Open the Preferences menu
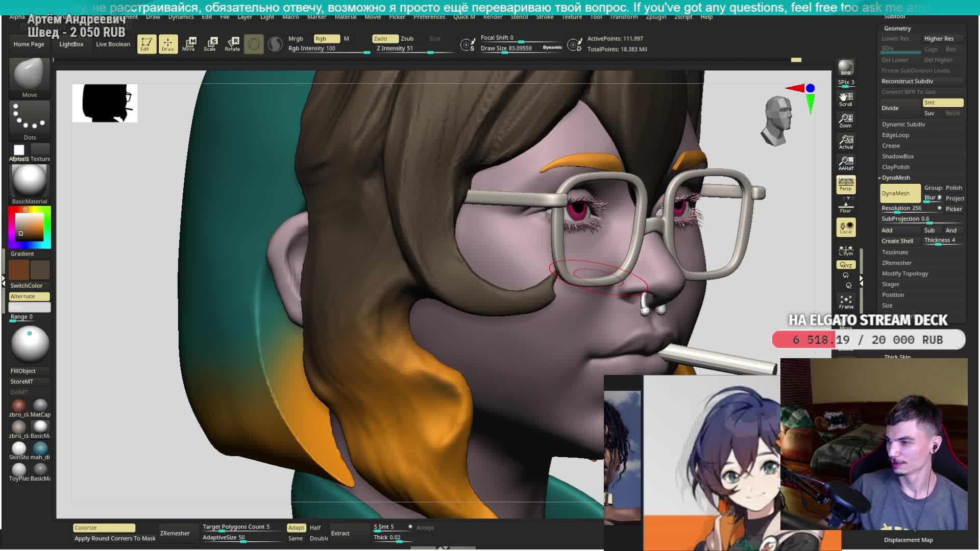 (429, 17)
